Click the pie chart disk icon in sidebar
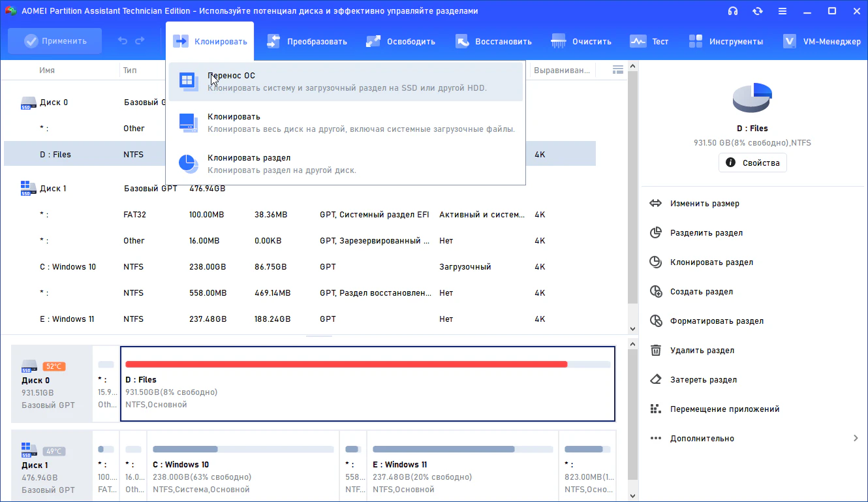Viewport: 868px width, 502px height. tap(752, 98)
